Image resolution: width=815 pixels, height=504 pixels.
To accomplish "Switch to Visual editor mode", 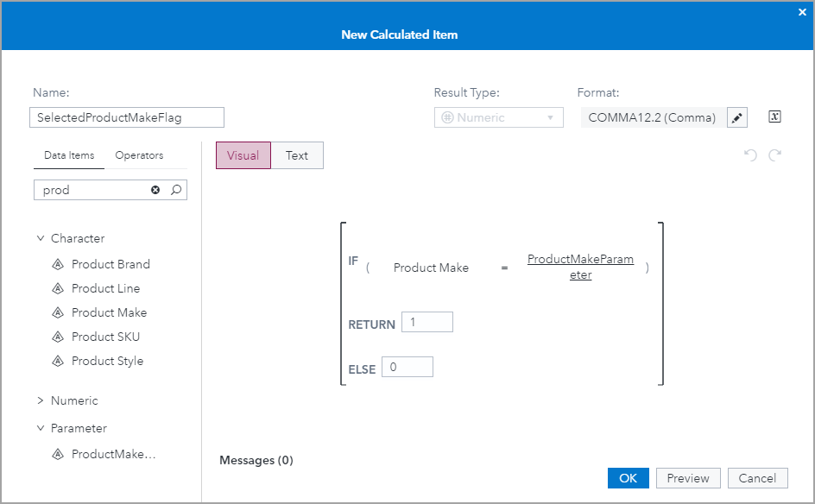I will pos(243,155).
